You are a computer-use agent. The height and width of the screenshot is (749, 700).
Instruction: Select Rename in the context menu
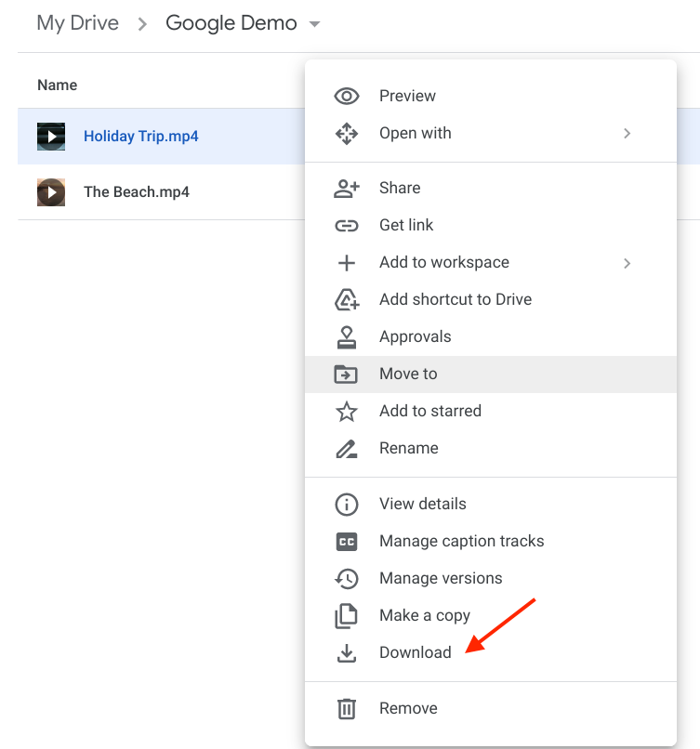tap(491, 449)
